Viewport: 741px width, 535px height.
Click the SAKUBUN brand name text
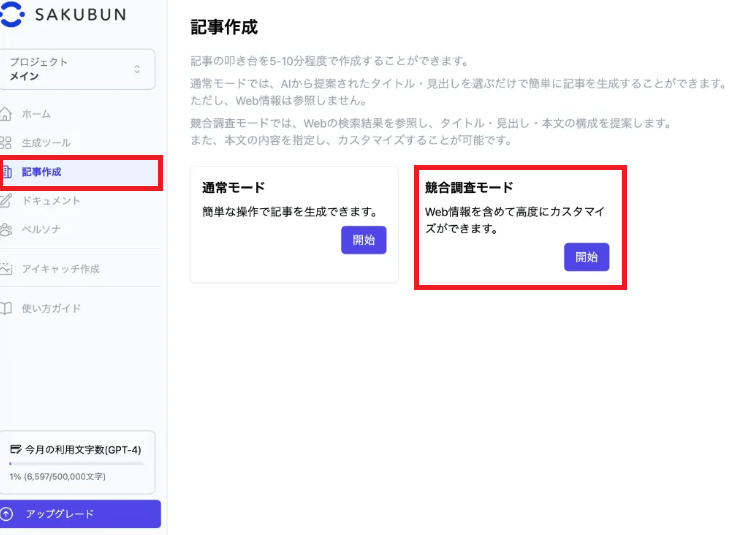click(80, 15)
